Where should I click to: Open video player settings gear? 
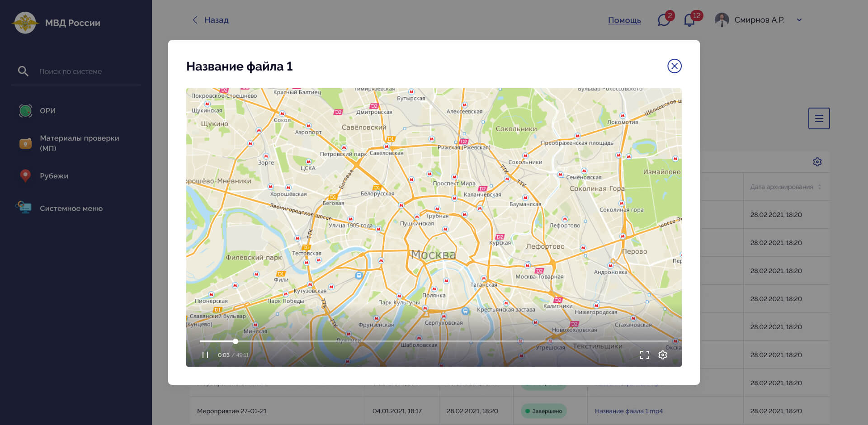[x=663, y=355]
